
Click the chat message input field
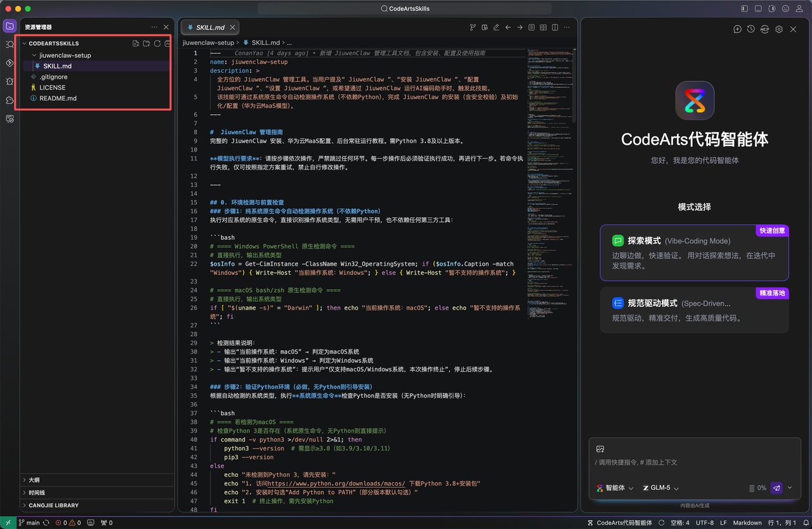tap(695, 462)
